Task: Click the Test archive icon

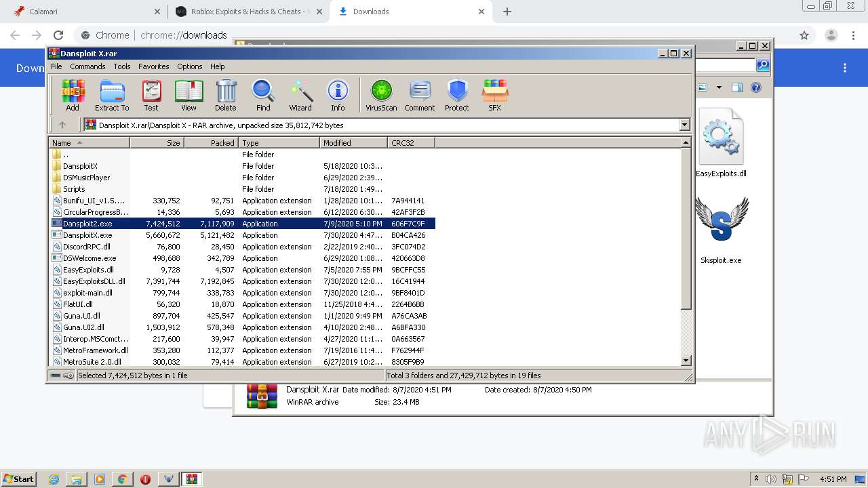Action: pos(151,96)
